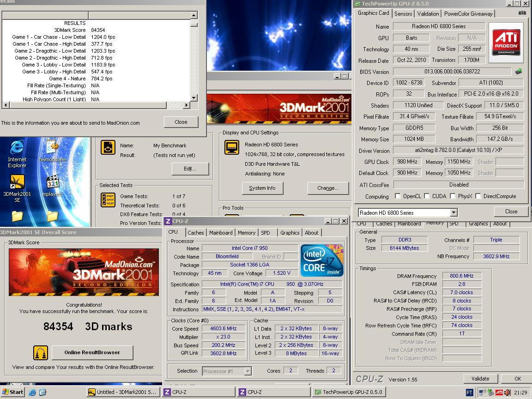Click the results list scroll right arrow
The height and width of the screenshot is (399, 532).
(x=186, y=105)
